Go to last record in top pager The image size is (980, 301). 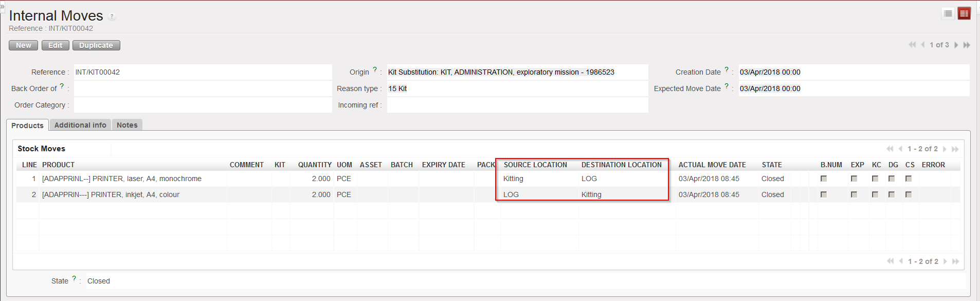point(967,45)
